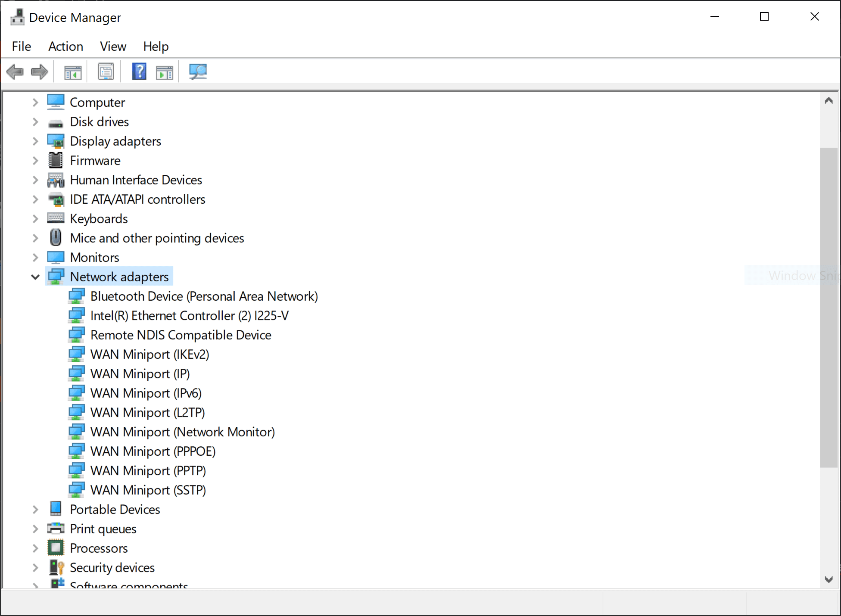Open the Properties toolbar icon
The image size is (841, 616).
click(106, 72)
